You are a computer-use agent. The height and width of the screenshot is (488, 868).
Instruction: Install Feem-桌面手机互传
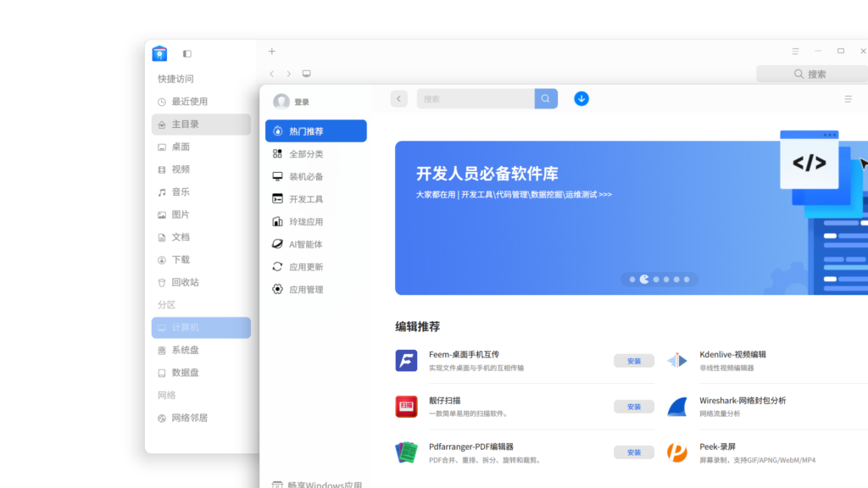tap(633, 361)
